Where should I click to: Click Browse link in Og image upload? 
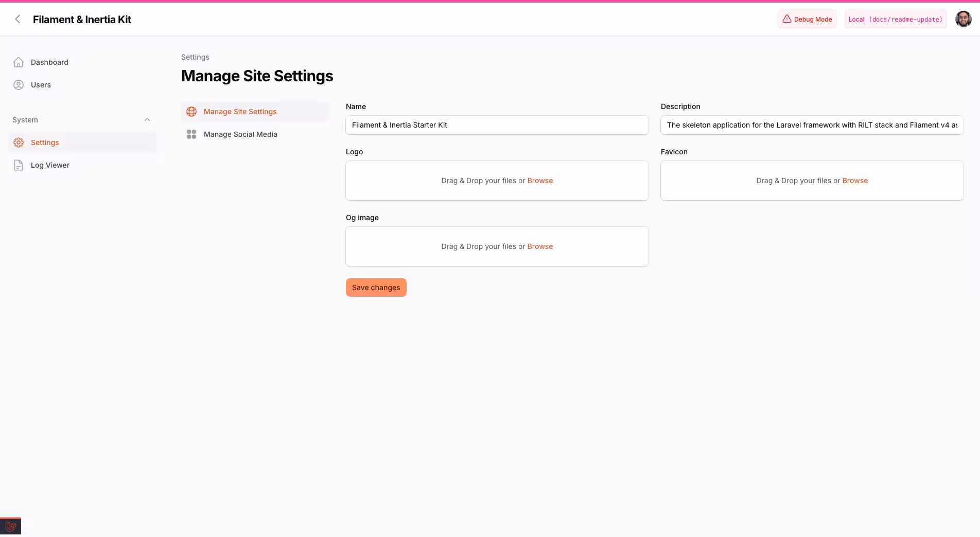pos(540,246)
